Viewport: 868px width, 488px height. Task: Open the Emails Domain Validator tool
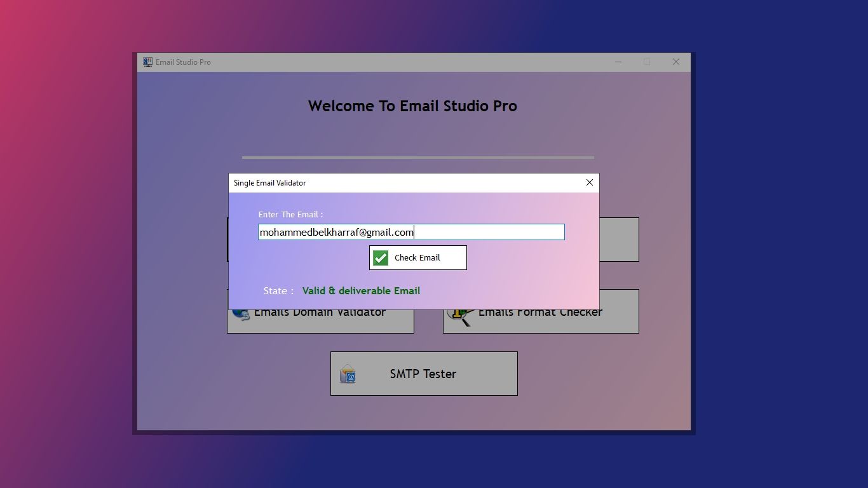pos(320,322)
